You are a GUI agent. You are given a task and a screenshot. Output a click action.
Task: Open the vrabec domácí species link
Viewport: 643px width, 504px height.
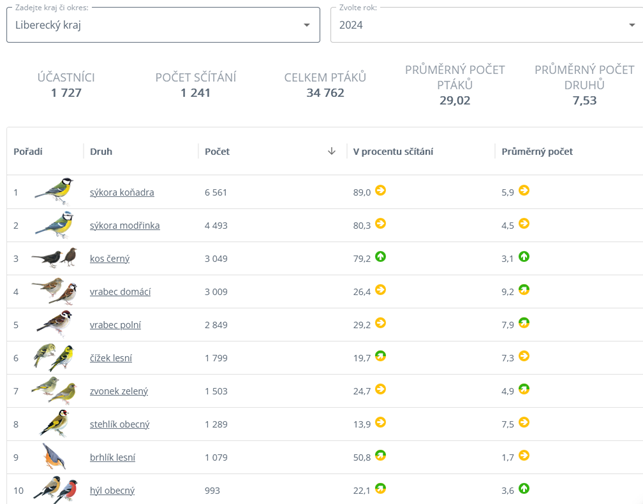pos(120,292)
